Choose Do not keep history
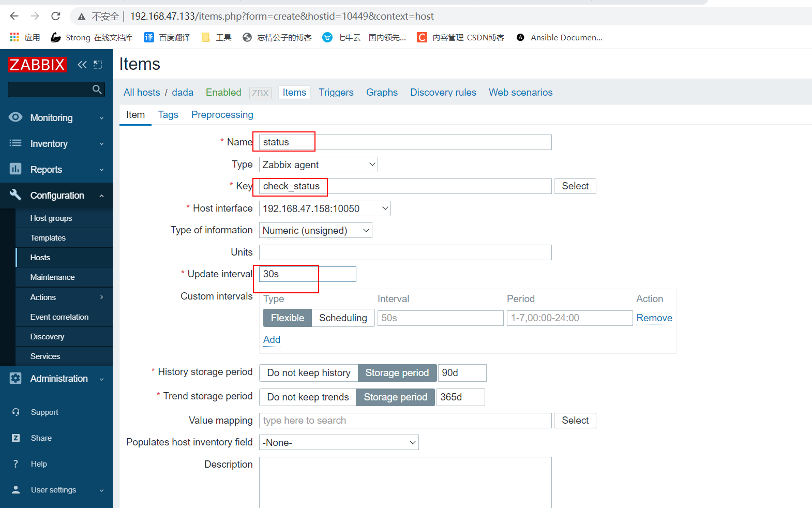The height and width of the screenshot is (508, 812). pos(309,373)
